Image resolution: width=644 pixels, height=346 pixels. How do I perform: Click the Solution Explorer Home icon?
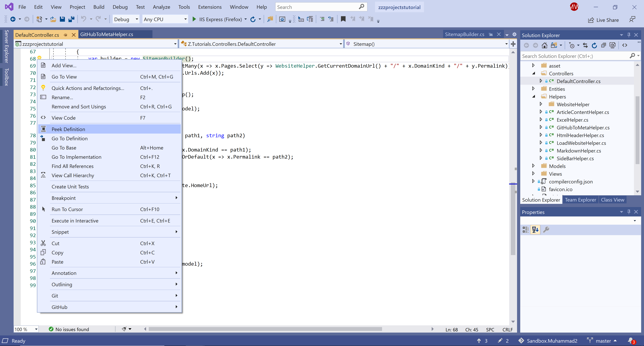coord(544,45)
